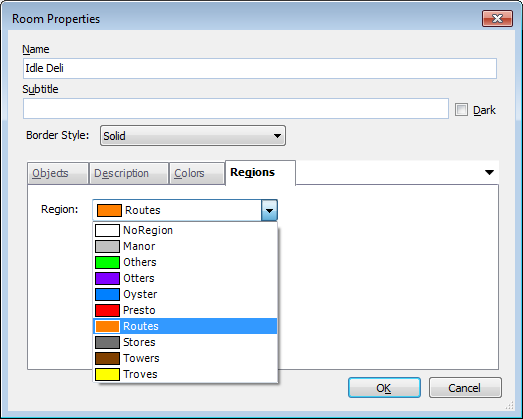This screenshot has height=419, width=523.
Task: Click the yellow Troves color swatch
Action: point(107,375)
